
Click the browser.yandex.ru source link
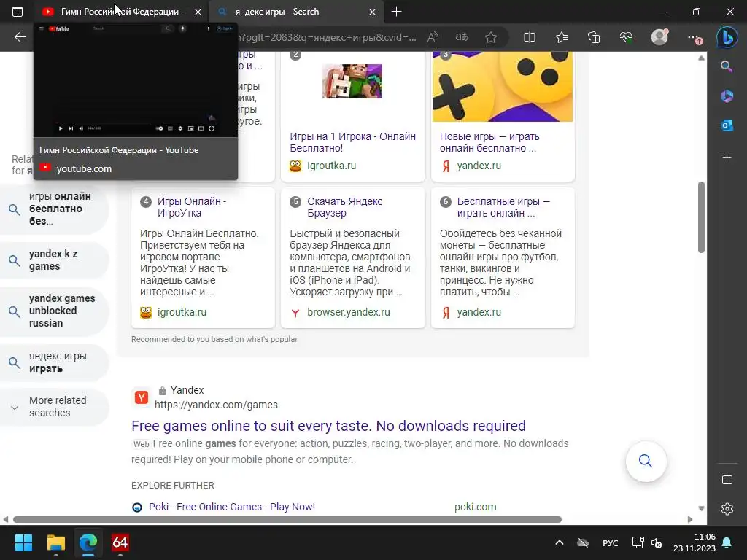348,312
